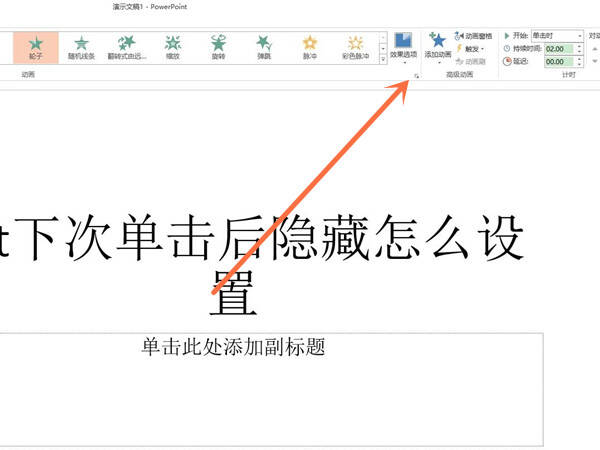Apply the 彩色脉冲 emphasis effect
The image size is (600, 450).
(x=355, y=47)
